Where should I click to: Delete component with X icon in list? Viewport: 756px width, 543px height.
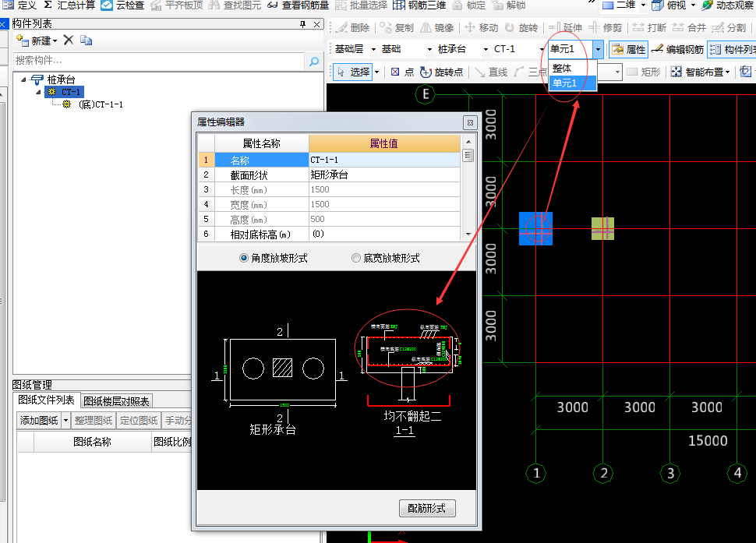69,41
